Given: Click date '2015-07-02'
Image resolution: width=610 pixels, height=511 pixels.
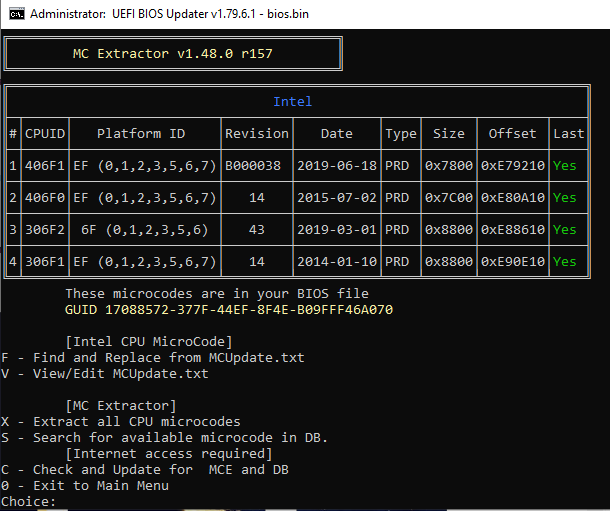Looking at the screenshot, I should point(337,198).
